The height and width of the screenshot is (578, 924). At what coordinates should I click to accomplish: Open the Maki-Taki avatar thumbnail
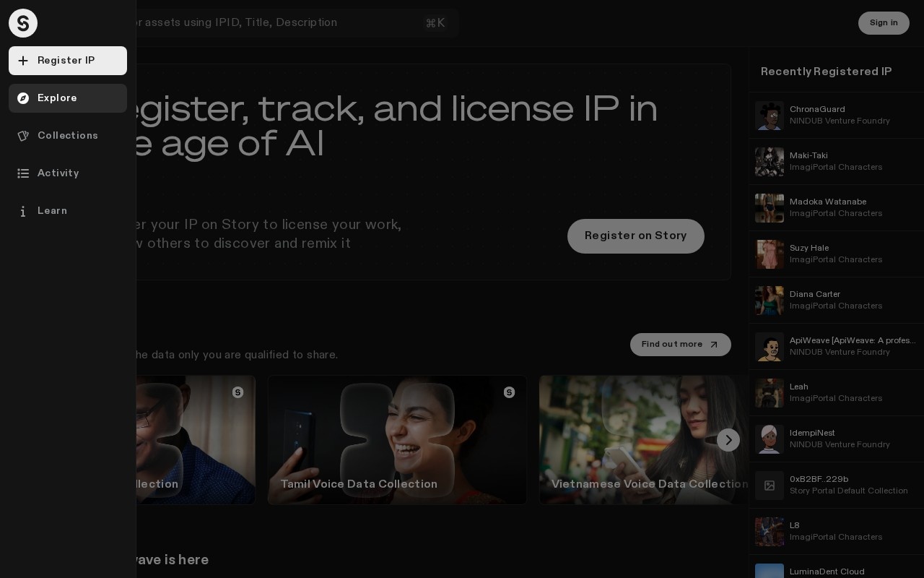point(770,162)
